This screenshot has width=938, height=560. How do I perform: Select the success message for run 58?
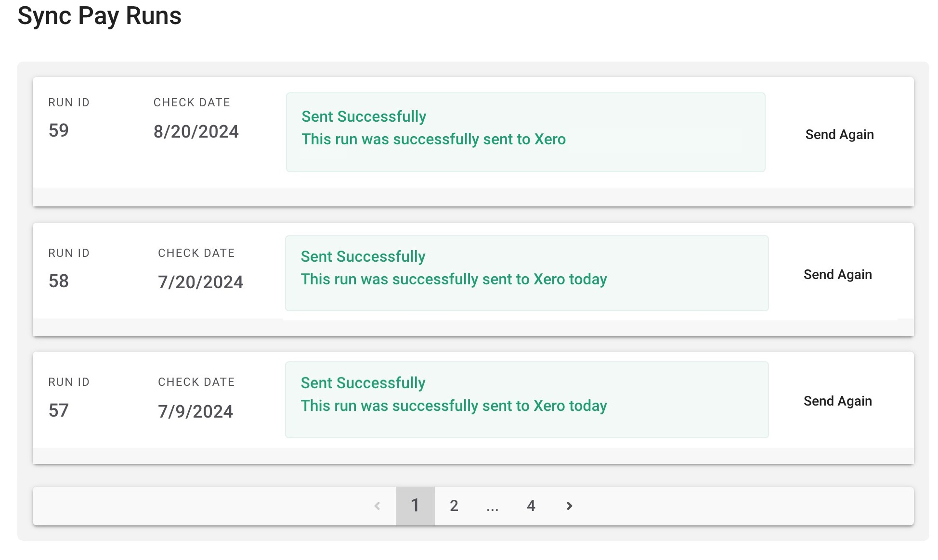pos(527,273)
